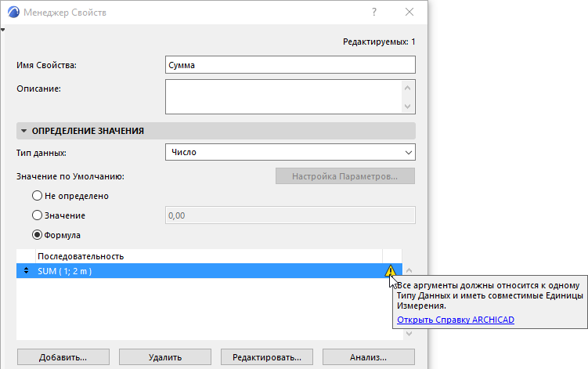This screenshot has height=369, width=588.
Task: Click formula list scroll down arrow
Action: [x=409, y=333]
